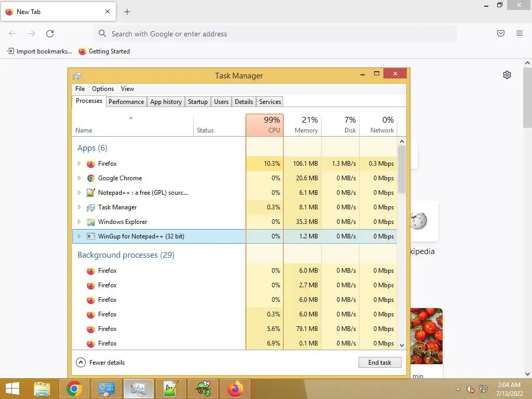Click the Task Manager process row icon
This screenshot has height=399, width=532.
click(x=90, y=208)
